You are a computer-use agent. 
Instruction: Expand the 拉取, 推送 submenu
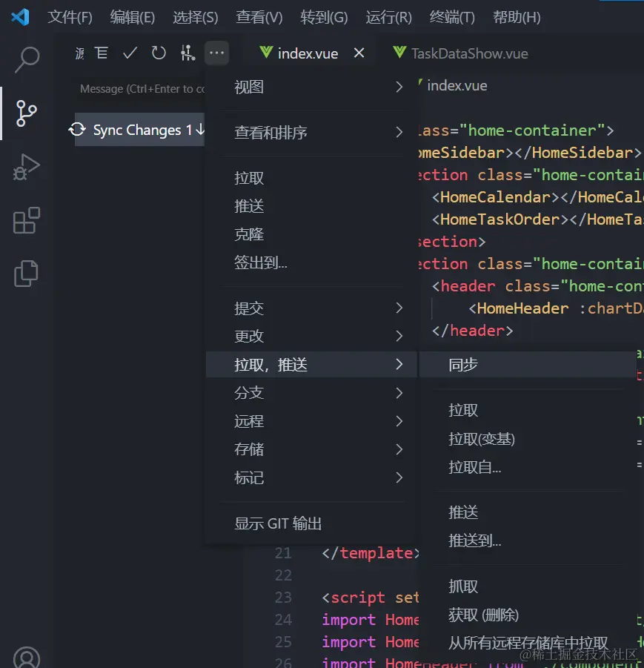(311, 364)
